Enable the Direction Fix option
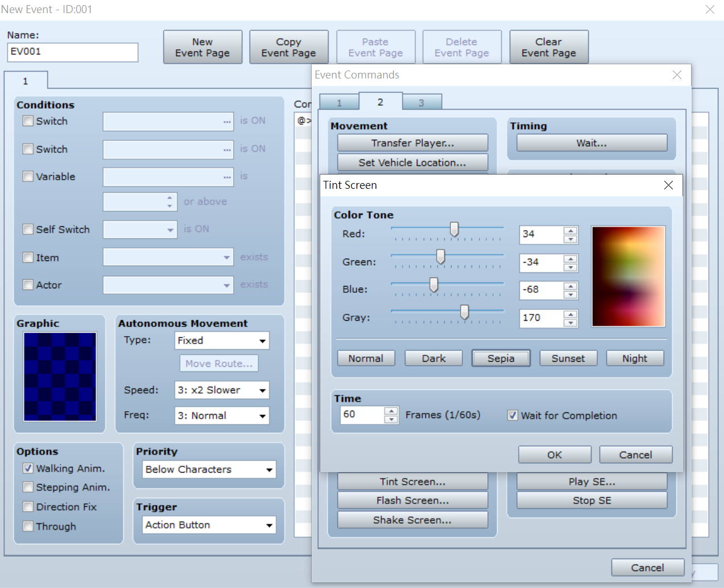This screenshot has width=724, height=588. (28, 506)
